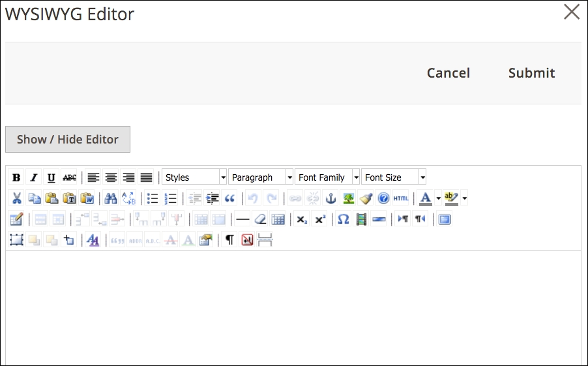Screen dimensions: 588x366
Task: Click the Cleanup messy code broom
Action: tap(366, 198)
